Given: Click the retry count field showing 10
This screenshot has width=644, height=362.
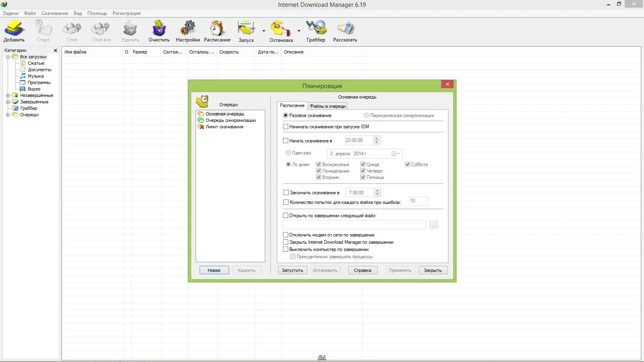Looking at the screenshot, I should pyautogui.click(x=419, y=201).
